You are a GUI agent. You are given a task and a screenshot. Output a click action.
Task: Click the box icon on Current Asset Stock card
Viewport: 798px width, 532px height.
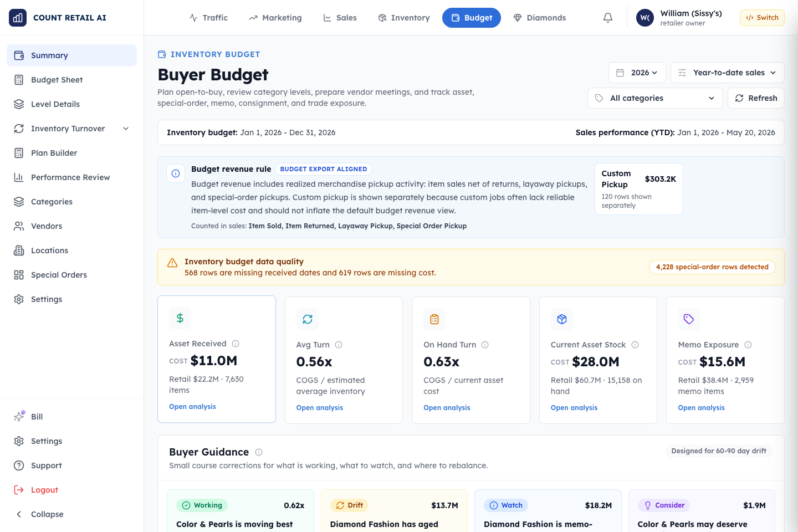coord(562,319)
